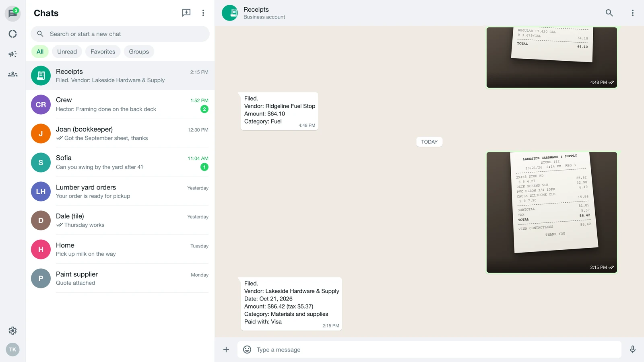Select the Unread filter

pos(67,51)
